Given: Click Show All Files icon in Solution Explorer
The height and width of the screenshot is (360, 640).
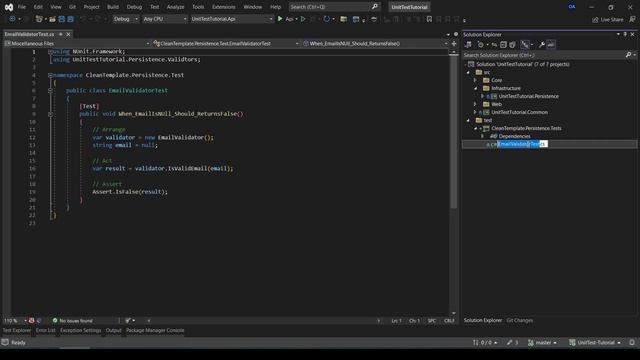Looking at the screenshot, I should tap(512, 44).
